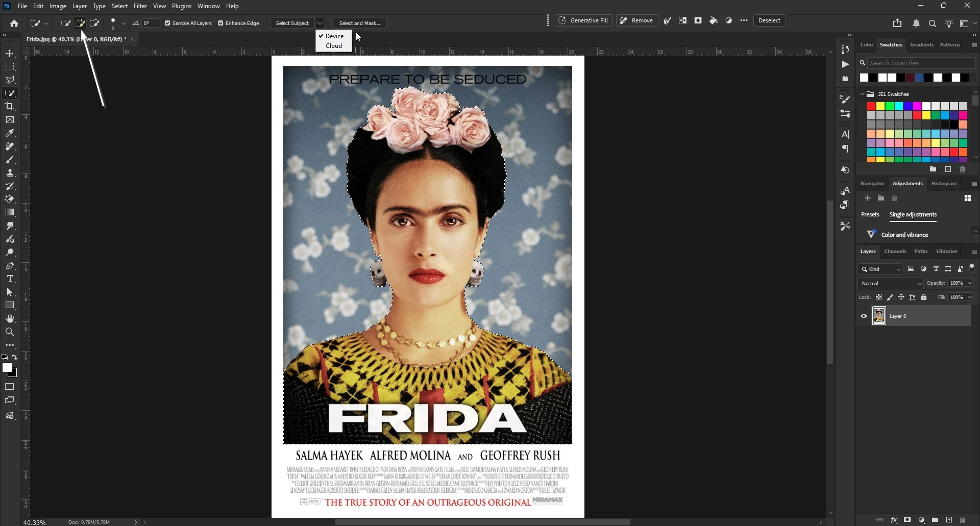The width and height of the screenshot is (980, 526).
Task: Create new fill or adjustment layer
Action: (x=922, y=520)
